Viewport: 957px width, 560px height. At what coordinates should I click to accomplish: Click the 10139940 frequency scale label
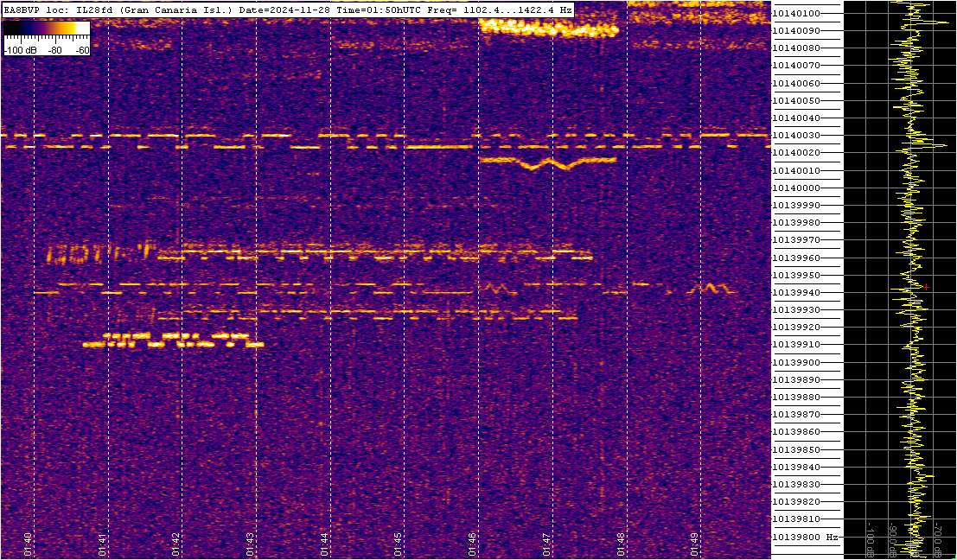tap(796, 292)
